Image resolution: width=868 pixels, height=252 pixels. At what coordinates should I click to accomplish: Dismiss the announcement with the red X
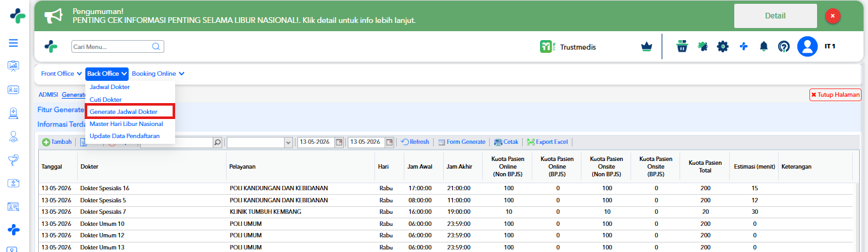833,16
